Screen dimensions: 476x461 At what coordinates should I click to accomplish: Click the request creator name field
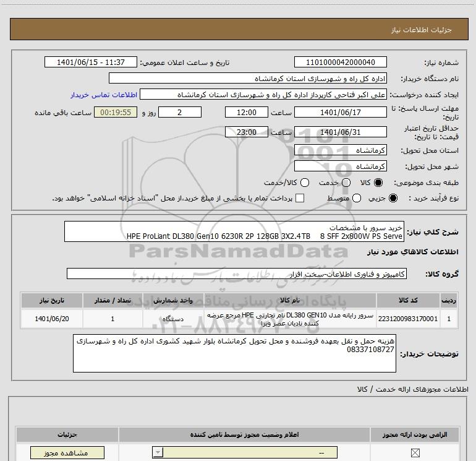(x=263, y=95)
